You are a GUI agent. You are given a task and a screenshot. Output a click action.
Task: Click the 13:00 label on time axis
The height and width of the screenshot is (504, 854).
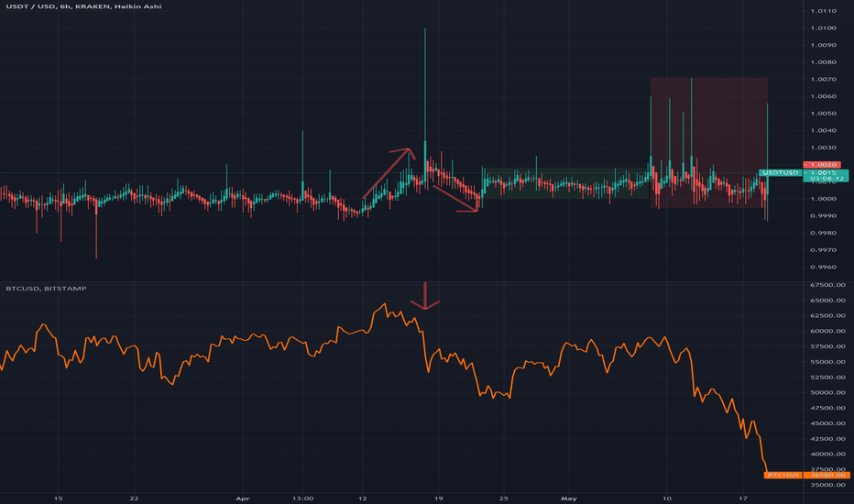coord(302,499)
